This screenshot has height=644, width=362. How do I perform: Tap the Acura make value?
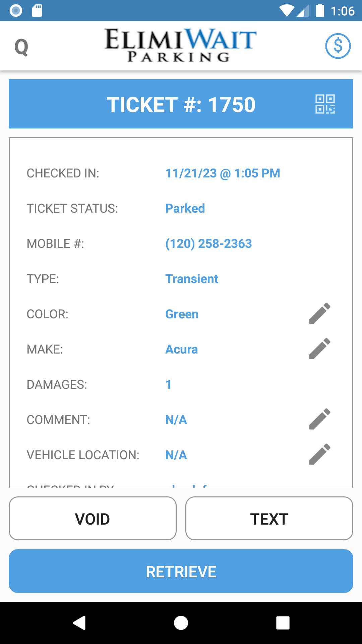(x=182, y=350)
